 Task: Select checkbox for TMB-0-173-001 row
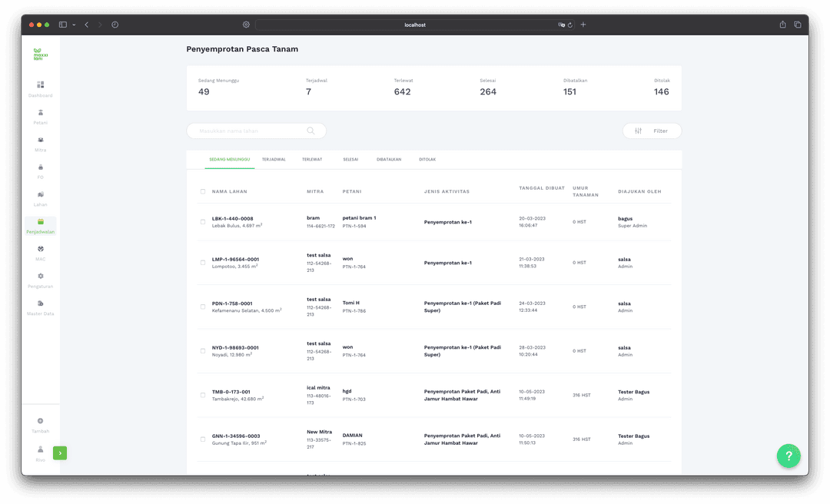(203, 395)
